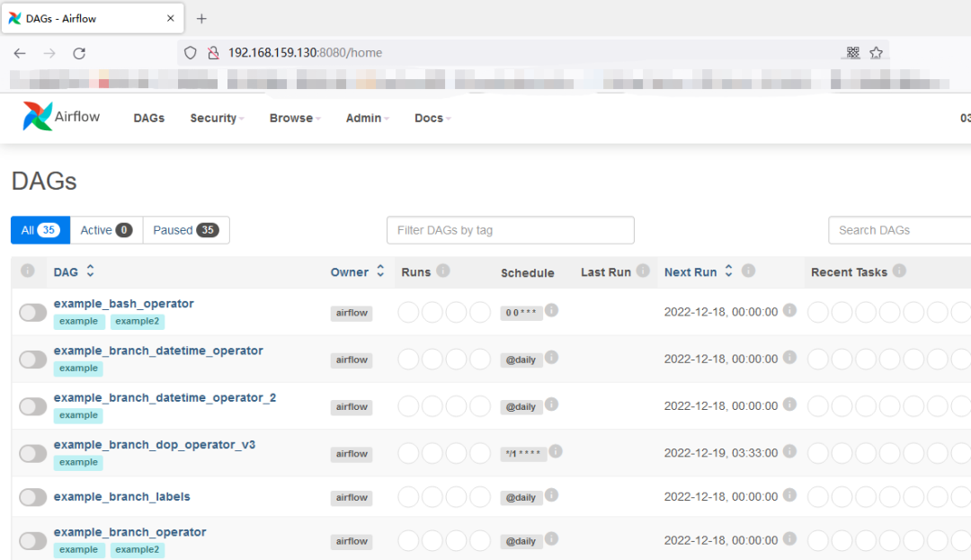Viewport: 971px width, 560px height.
Task: Unpause the example_bash_operator DAG toggle
Action: (33, 313)
